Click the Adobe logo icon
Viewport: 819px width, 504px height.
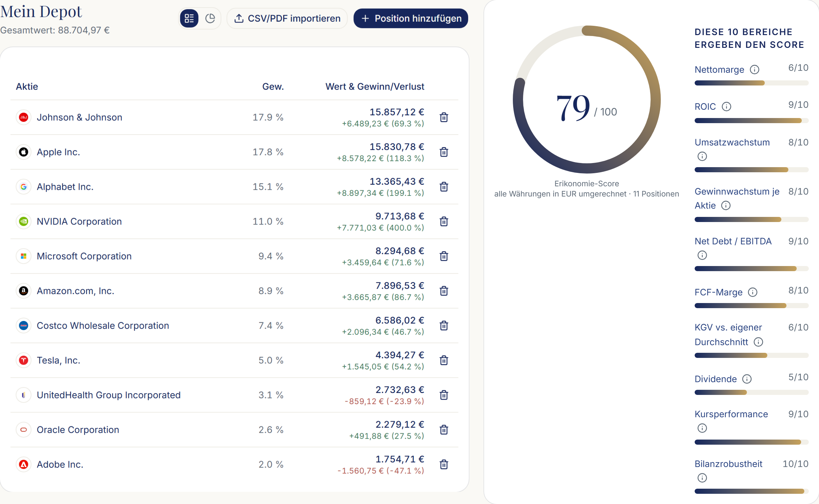[24, 464]
